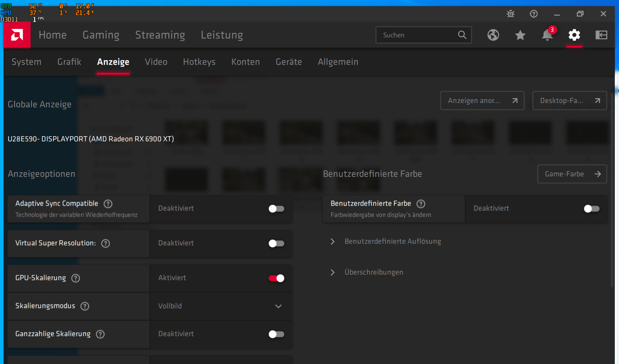Enable Adaptive Sync Compatible switch
Viewport: 619px width, 364px height.
pos(277,209)
